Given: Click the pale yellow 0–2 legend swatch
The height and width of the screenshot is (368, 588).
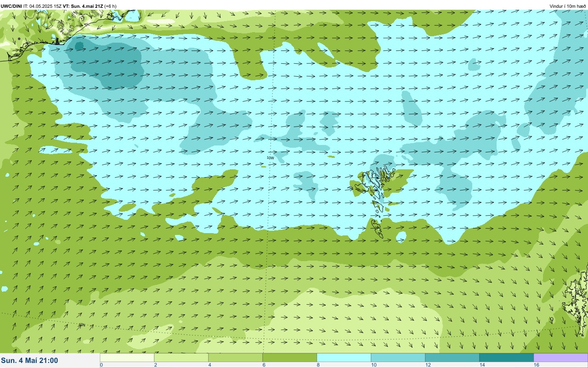Looking at the screenshot, I should coord(127,357).
